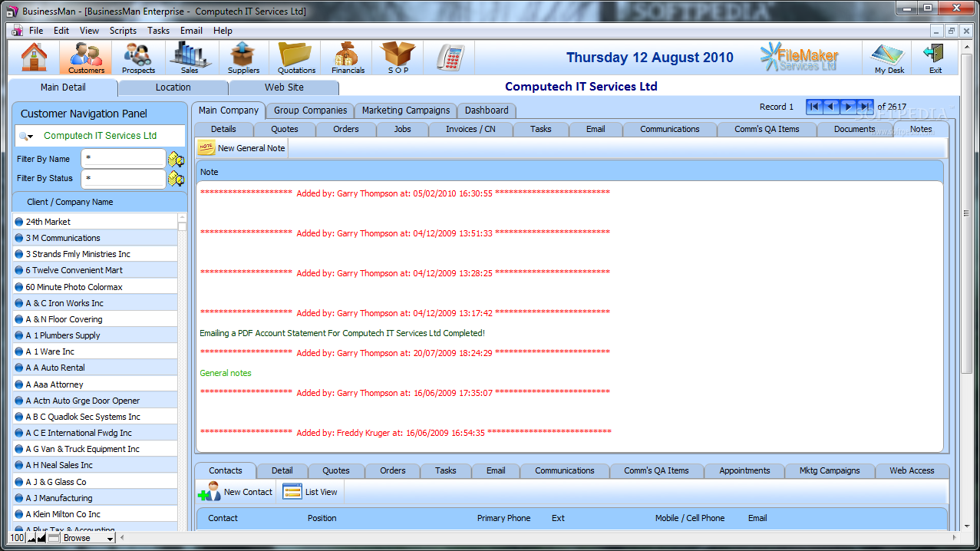980x551 pixels.
Task: Click the blue bullet beside 24th Market
Action: (x=19, y=222)
